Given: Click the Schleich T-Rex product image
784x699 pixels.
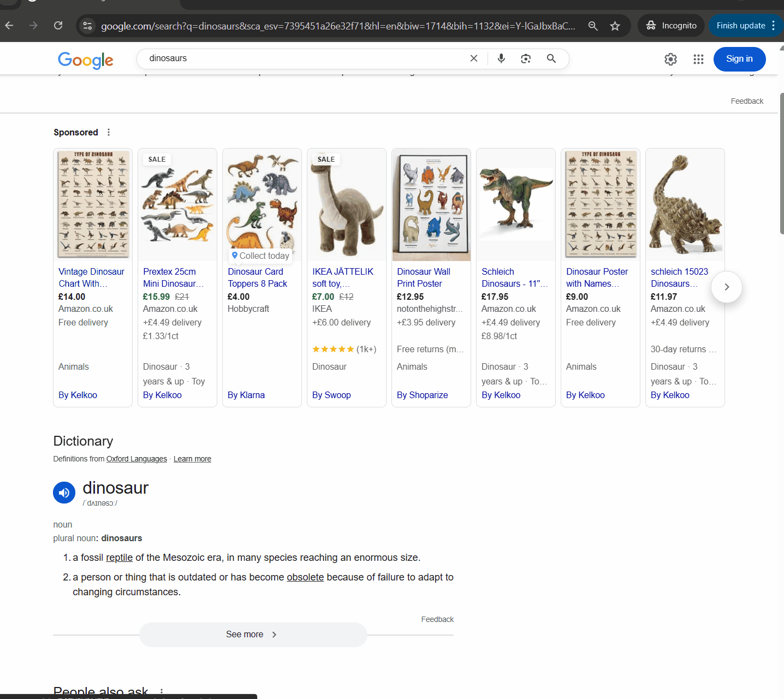Looking at the screenshot, I should [x=516, y=204].
